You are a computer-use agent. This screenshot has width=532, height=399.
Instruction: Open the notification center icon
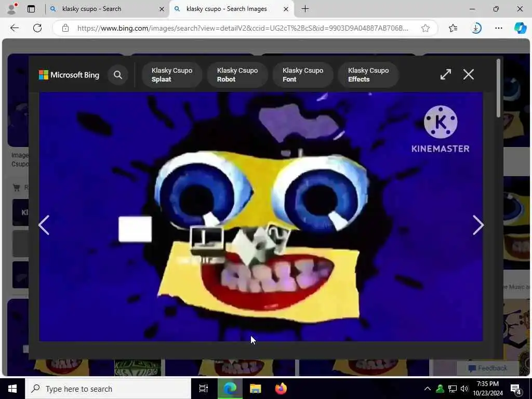(x=516, y=389)
